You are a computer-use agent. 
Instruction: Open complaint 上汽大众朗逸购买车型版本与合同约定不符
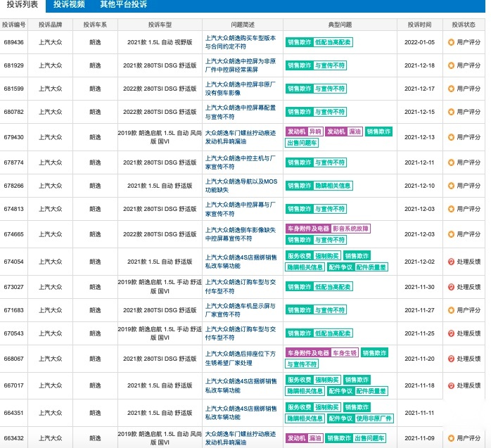(x=241, y=42)
